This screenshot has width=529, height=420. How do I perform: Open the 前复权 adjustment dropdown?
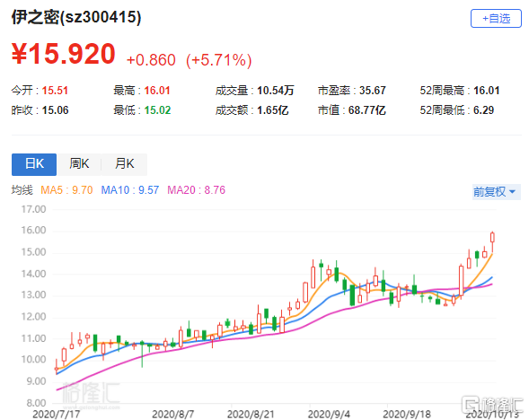[496, 192]
